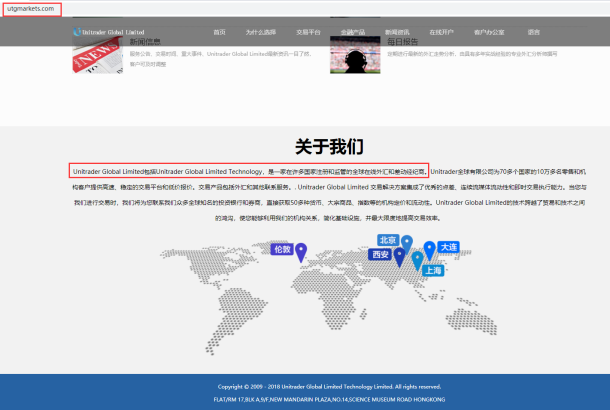This screenshot has height=410, width=610.
Task: Click the 大连 map pin
Action: pos(429,251)
